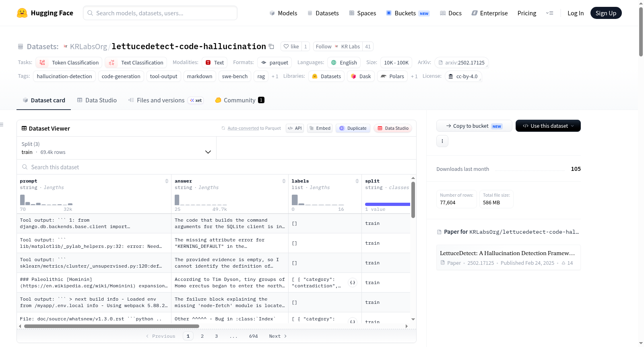Click the table vertical scrollbar thumb
Screen dimensions: 644x347
(x=413, y=199)
